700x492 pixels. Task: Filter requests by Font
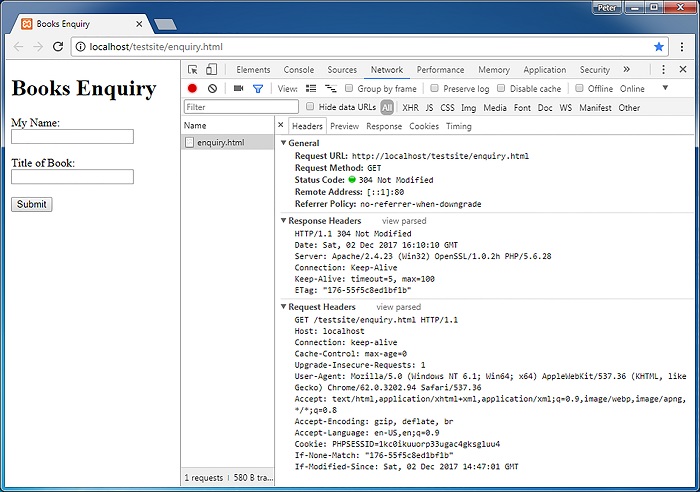522,108
